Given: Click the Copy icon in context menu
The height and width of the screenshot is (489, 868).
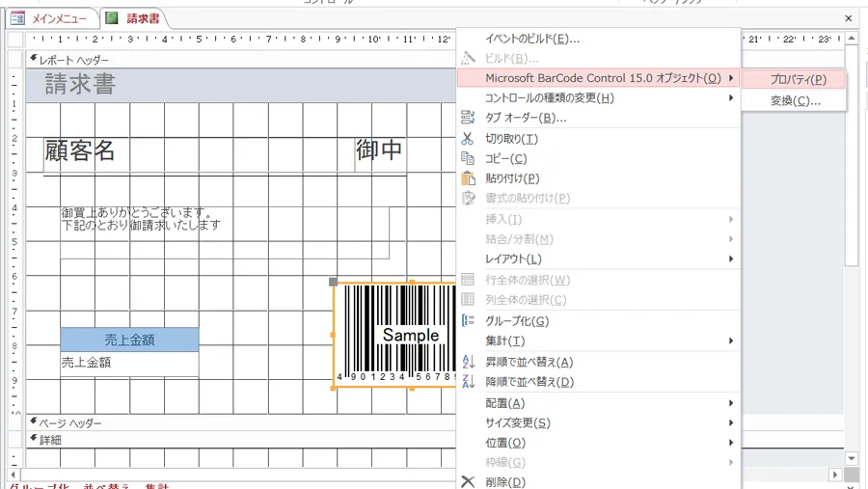Looking at the screenshot, I should [x=469, y=158].
